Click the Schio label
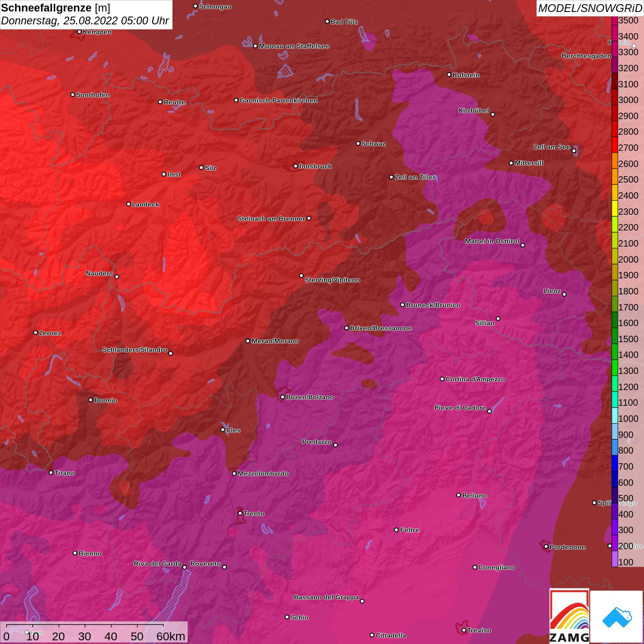644x644 pixels. [299, 617]
